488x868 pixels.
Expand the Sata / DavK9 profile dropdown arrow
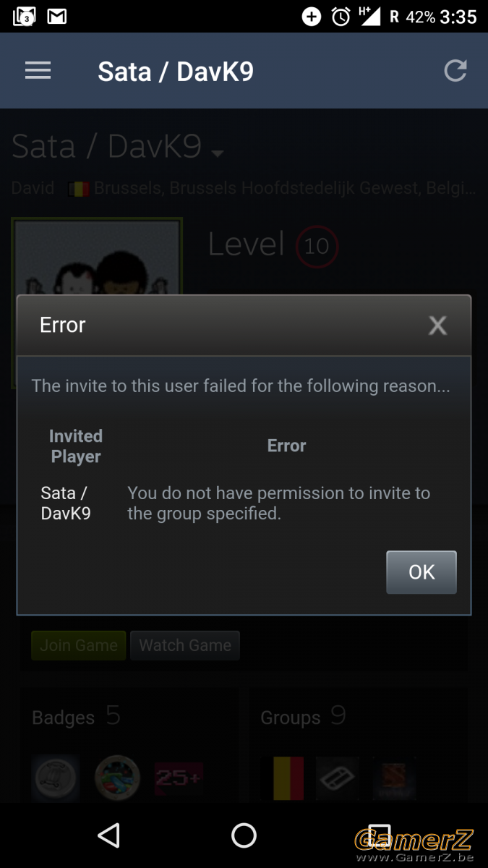[x=218, y=153]
